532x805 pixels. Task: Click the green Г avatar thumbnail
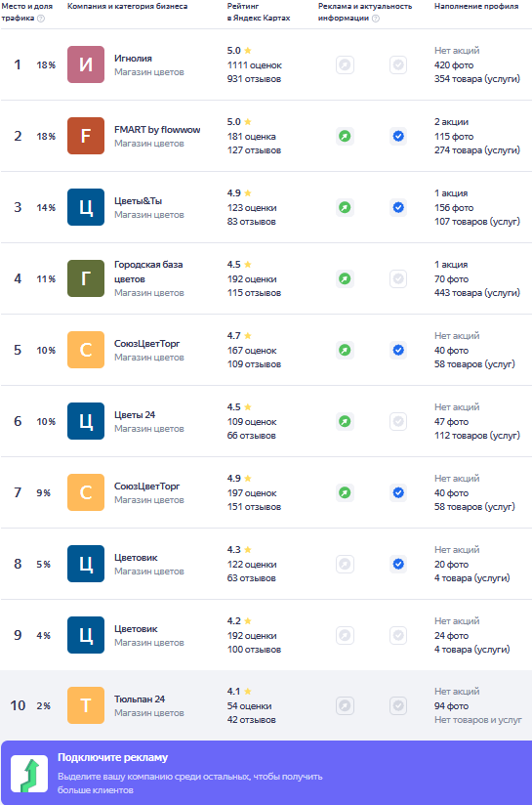(86, 278)
